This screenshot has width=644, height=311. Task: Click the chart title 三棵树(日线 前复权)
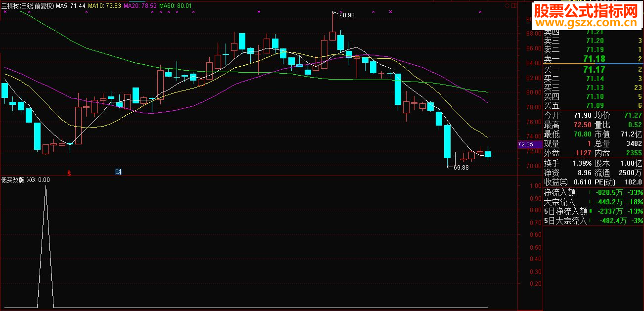tap(28, 5)
